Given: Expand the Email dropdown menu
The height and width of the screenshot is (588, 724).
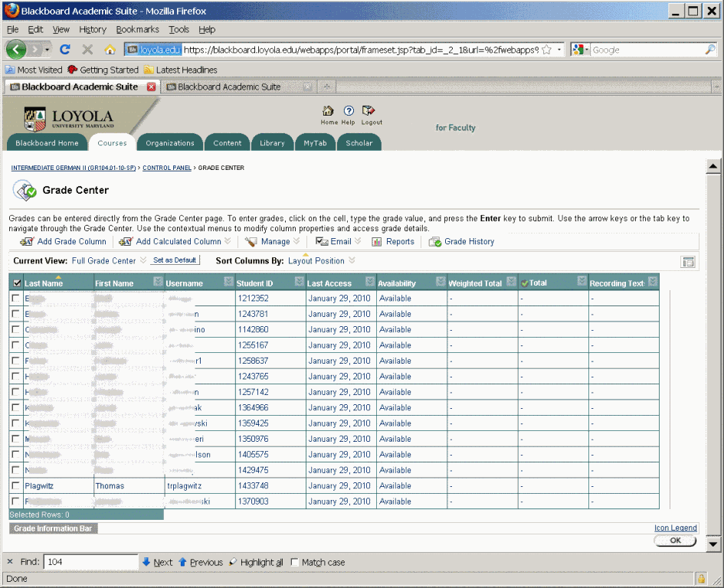Looking at the screenshot, I should coord(341,242).
